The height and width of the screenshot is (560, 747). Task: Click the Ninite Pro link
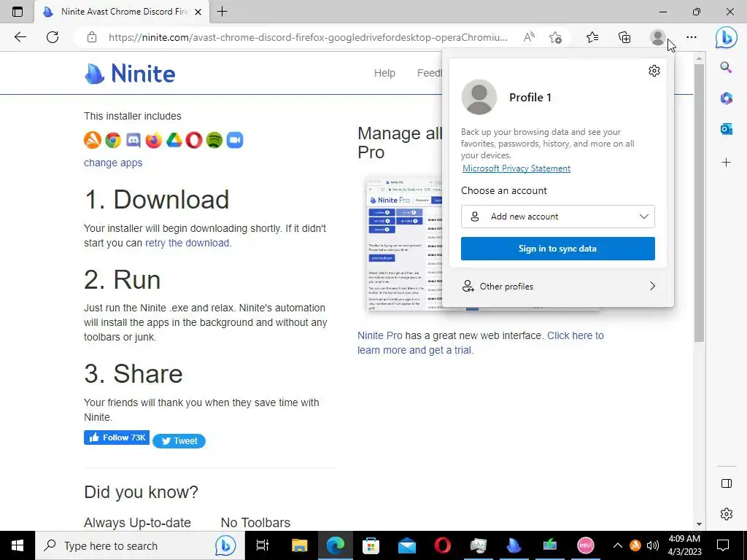coord(379,335)
